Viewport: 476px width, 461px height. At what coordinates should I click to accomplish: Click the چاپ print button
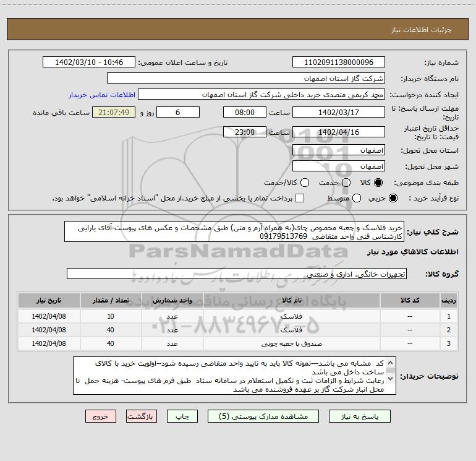point(182,416)
